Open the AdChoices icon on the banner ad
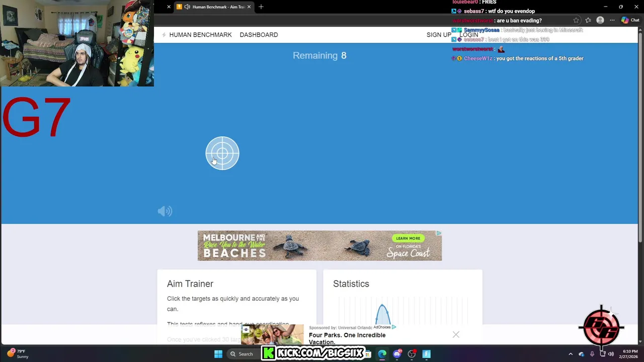This screenshot has width=644, height=362. (x=439, y=233)
